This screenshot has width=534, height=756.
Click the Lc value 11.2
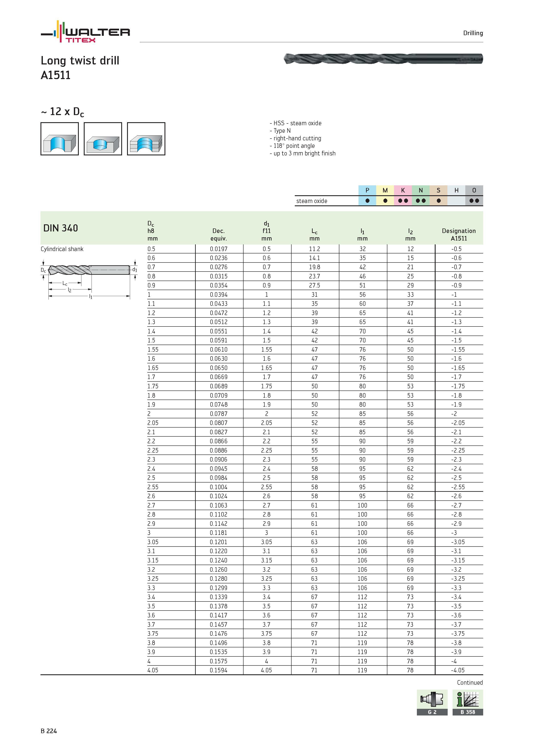pos(315,249)
